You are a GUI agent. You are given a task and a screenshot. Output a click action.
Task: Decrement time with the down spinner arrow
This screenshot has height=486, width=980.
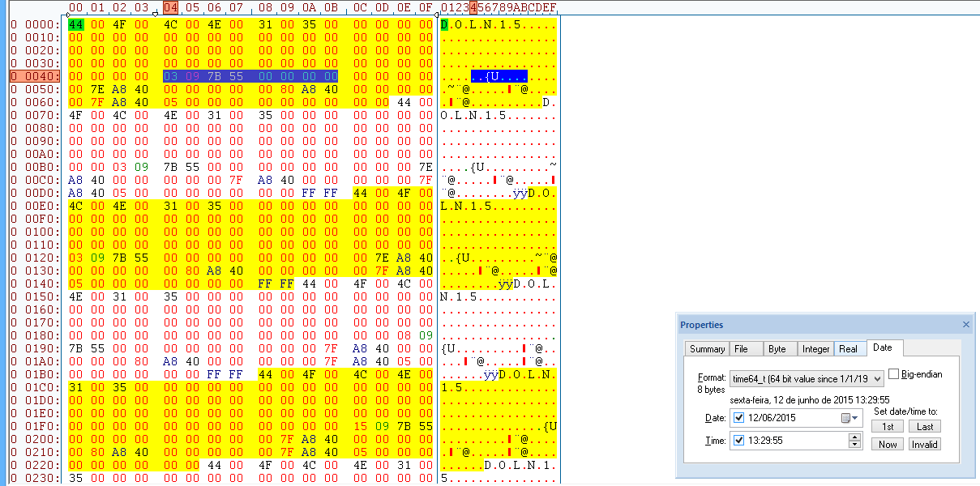click(854, 445)
